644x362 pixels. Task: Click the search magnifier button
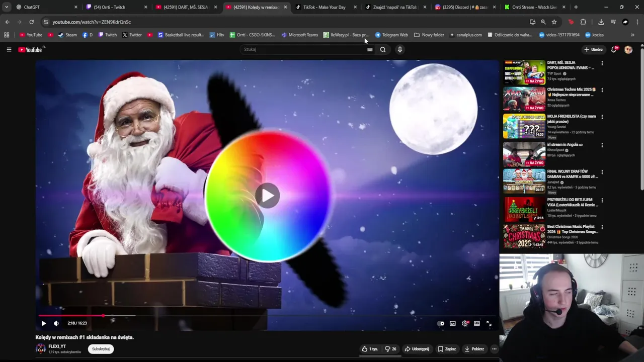point(383,49)
